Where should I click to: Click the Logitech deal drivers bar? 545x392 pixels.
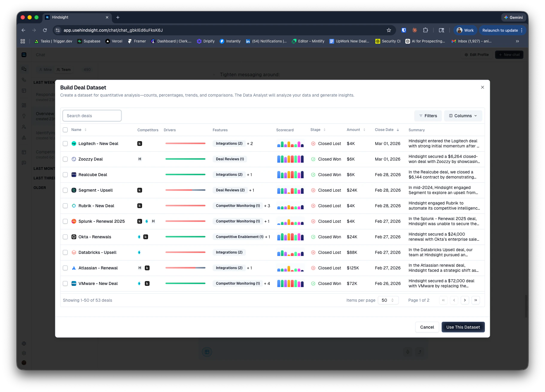(x=185, y=144)
